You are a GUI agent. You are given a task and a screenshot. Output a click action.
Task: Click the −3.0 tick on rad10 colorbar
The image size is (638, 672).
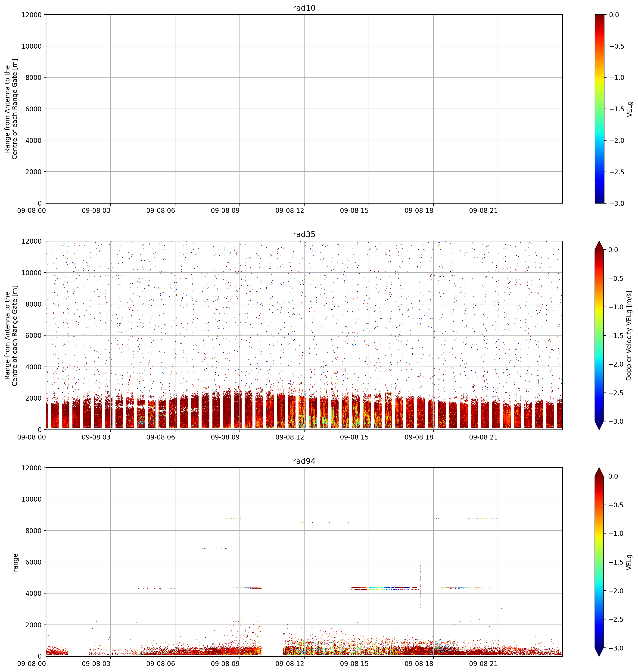tap(616, 204)
